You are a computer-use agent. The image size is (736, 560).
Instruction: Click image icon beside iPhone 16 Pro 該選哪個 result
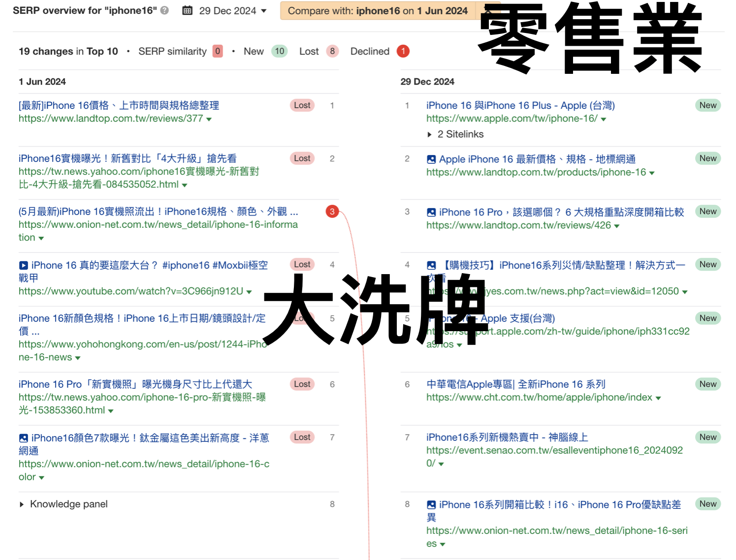point(431,212)
